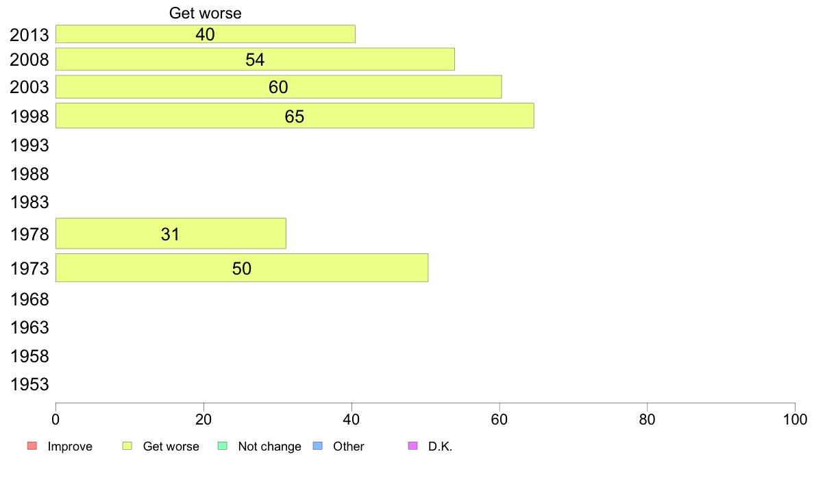The image size is (814, 504).
Task: Toggle the Improve legend label
Action: click(x=70, y=446)
